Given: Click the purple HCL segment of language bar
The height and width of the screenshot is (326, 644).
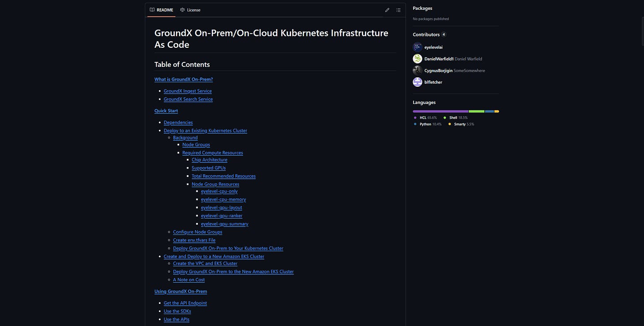Looking at the screenshot, I should [x=441, y=111].
